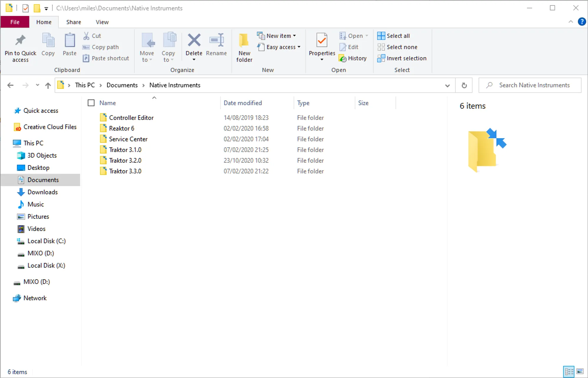Open Downloads in navigation pane

click(x=43, y=192)
